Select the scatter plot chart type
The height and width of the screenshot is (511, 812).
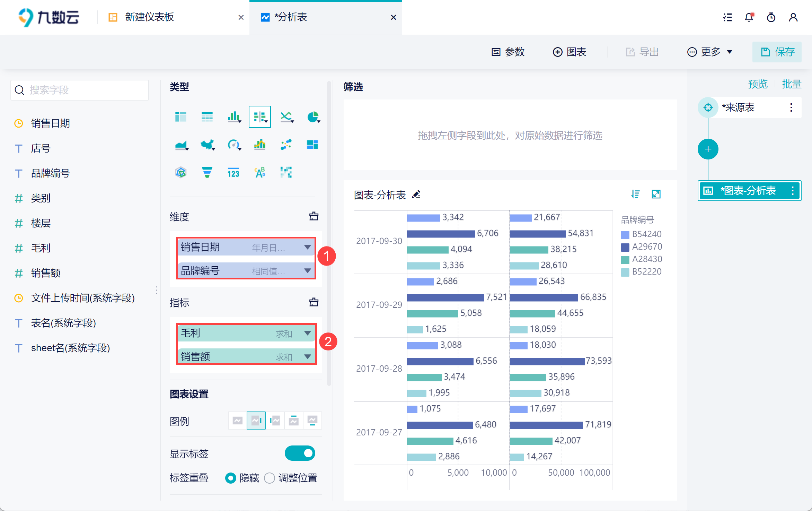[286, 145]
